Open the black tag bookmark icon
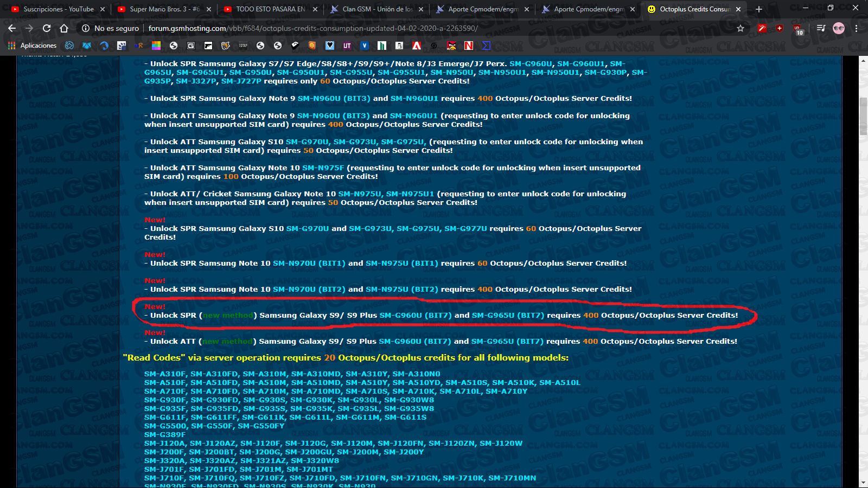 tap(295, 46)
